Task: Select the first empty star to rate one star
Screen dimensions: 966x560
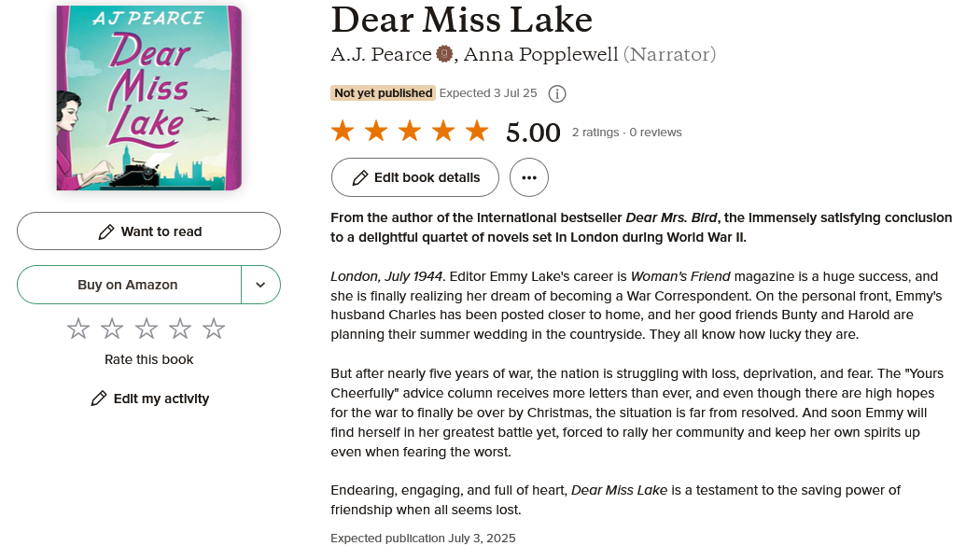Action: click(x=78, y=328)
